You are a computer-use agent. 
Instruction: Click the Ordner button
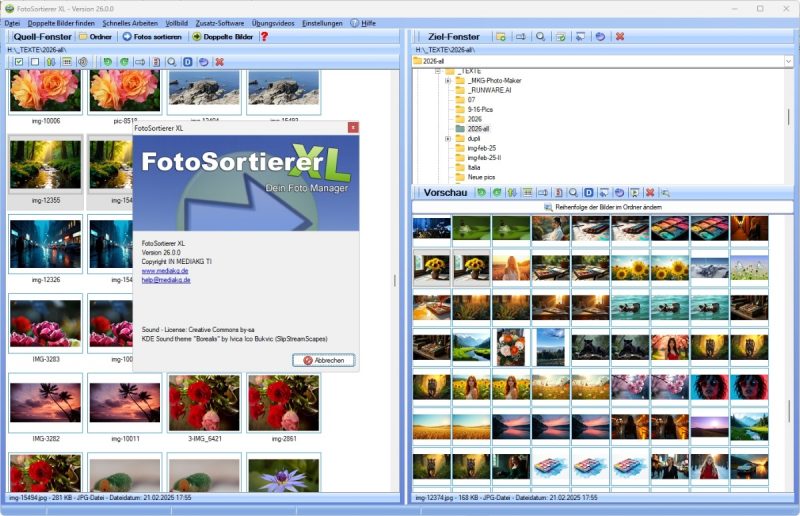95,37
